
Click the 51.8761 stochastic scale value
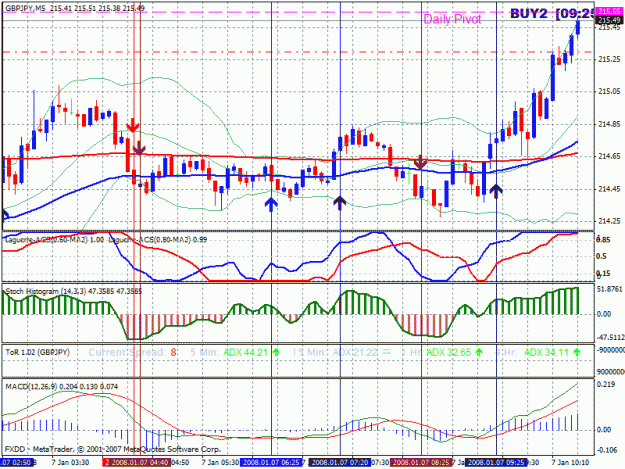coord(609,289)
